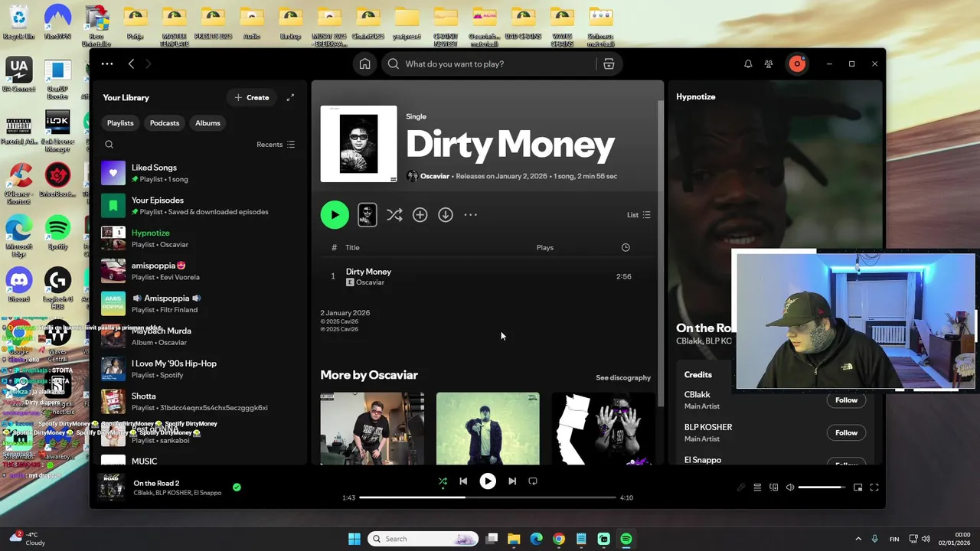Open the three-dots menu in Spotify's top bar
The height and width of the screenshot is (551, 980).
[x=107, y=64]
